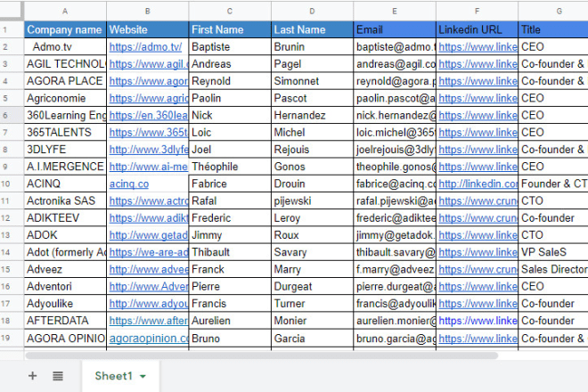Select row 6 header

[12, 115]
